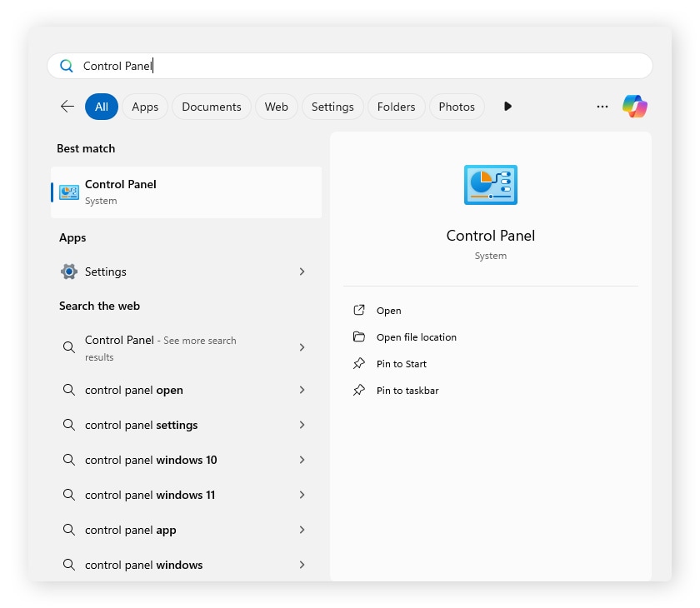700x608 pixels.
Task: Show more filters with the play arrow
Action: click(x=507, y=106)
